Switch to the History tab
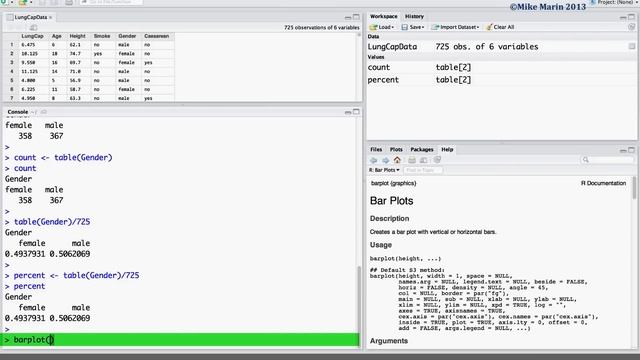The image size is (640, 360). tap(414, 16)
